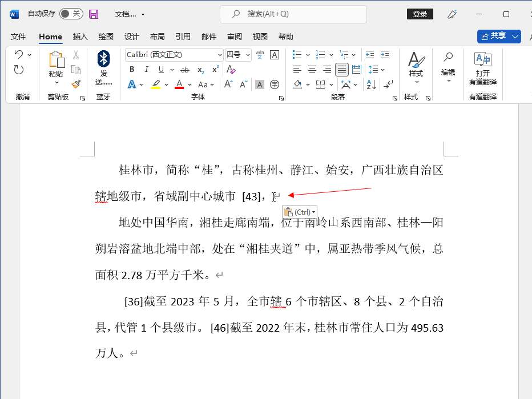The image size is (532, 399).
Task: Click the Increase Indent icon
Action: pyautogui.click(x=385, y=55)
